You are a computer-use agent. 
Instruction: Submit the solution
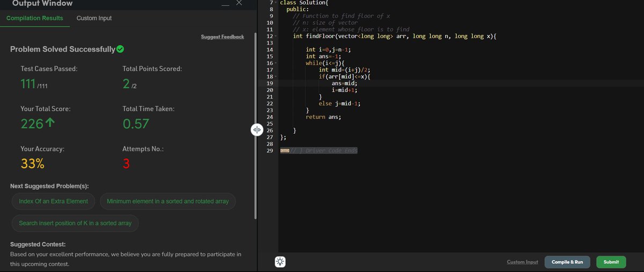click(x=611, y=262)
